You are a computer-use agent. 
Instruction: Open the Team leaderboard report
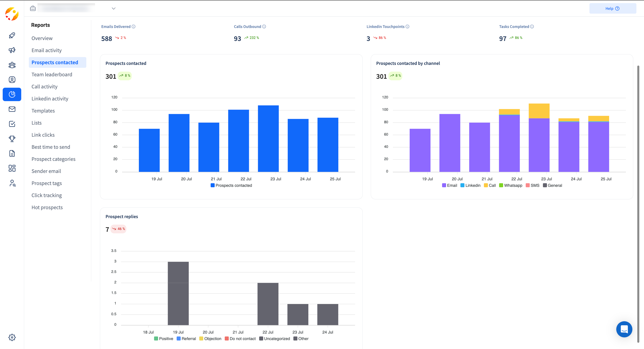[x=52, y=74]
